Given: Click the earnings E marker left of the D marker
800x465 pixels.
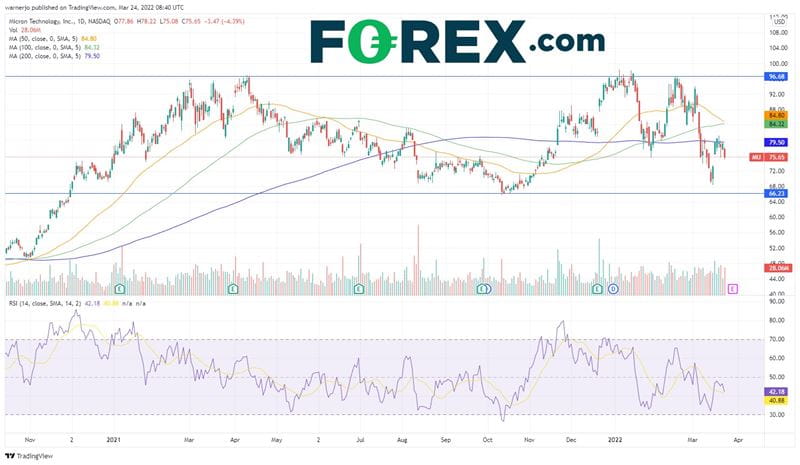Looking at the screenshot, I should (x=597, y=289).
